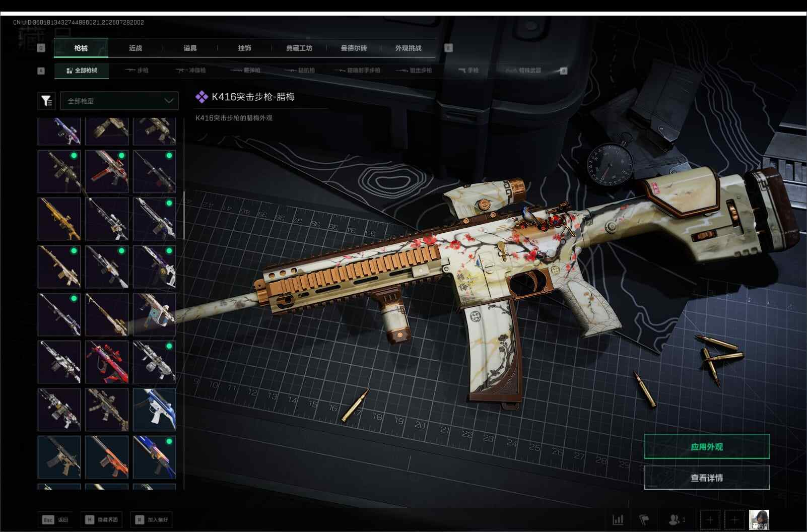Add skin to favorites via 加入偏好
The width and height of the screenshot is (807, 532).
(x=152, y=520)
